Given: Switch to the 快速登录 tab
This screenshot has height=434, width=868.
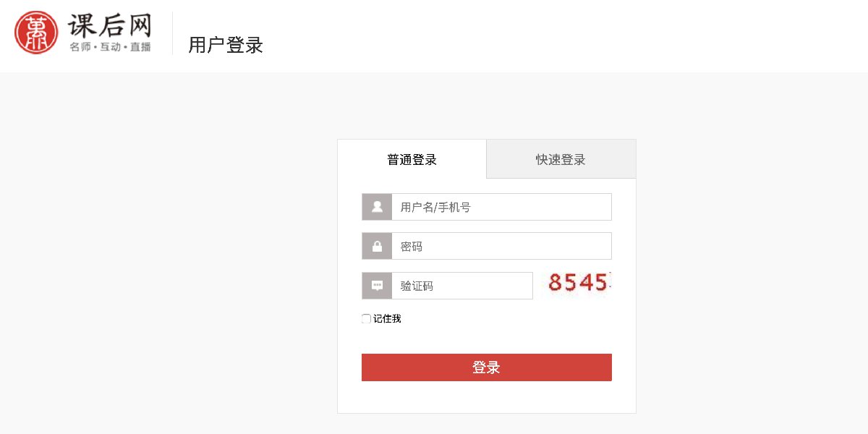Looking at the screenshot, I should 561,160.
